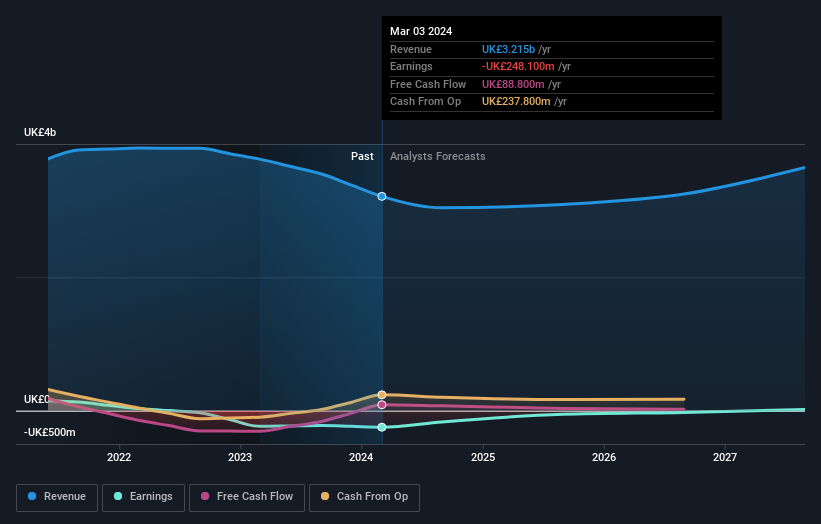Click the Earnings row label in tooltip

[411, 66]
